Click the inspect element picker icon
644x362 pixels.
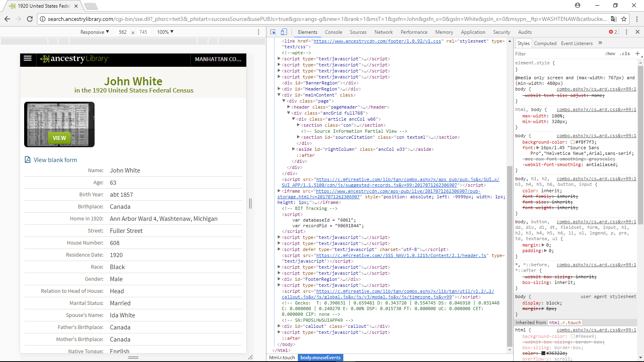(273, 32)
